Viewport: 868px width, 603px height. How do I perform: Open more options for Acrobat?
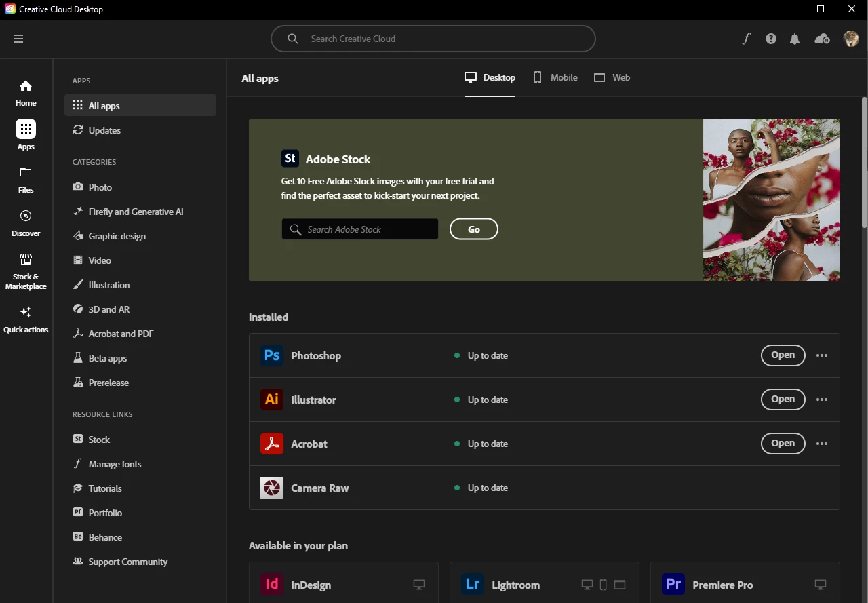822,444
